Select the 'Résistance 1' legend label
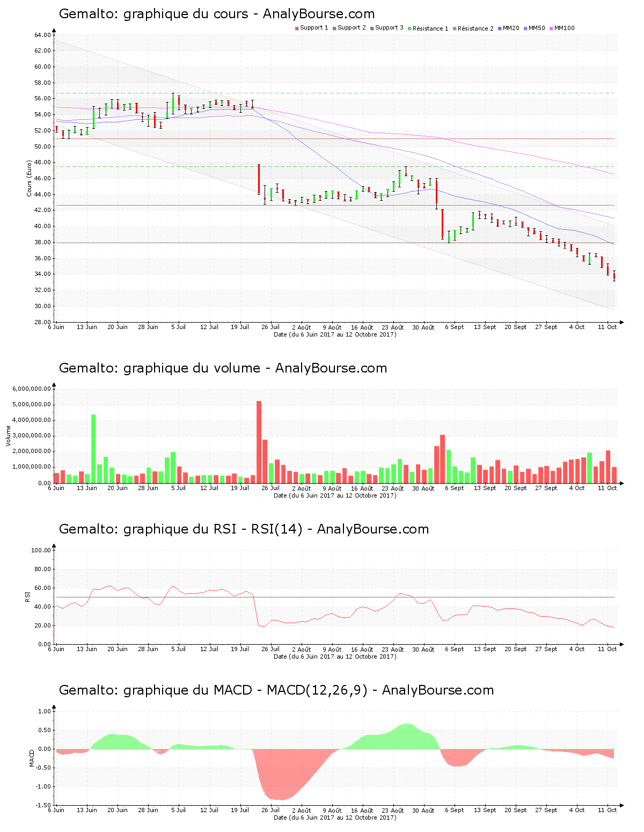The image size is (644, 832). [x=430, y=28]
